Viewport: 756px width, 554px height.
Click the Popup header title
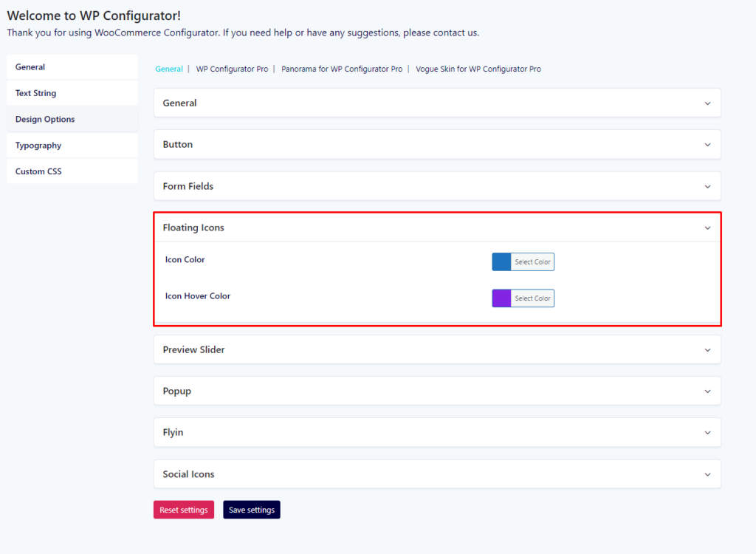coord(177,391)
